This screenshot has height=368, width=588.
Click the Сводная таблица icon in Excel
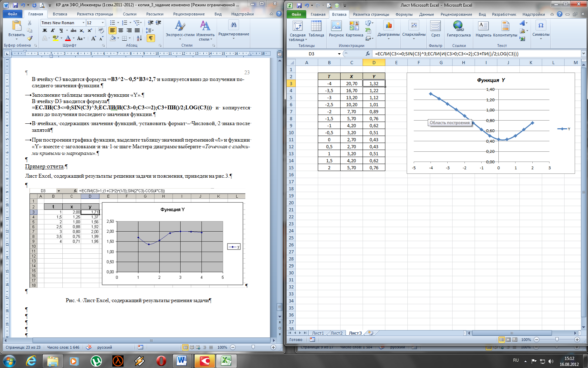(297, 26)
